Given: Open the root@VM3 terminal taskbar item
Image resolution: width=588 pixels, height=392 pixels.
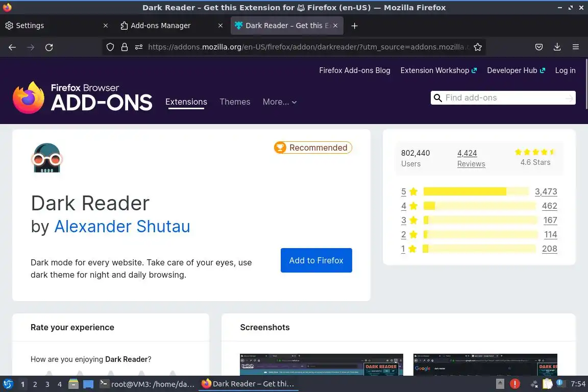Looking at the screenshot, I should [147, 384].
